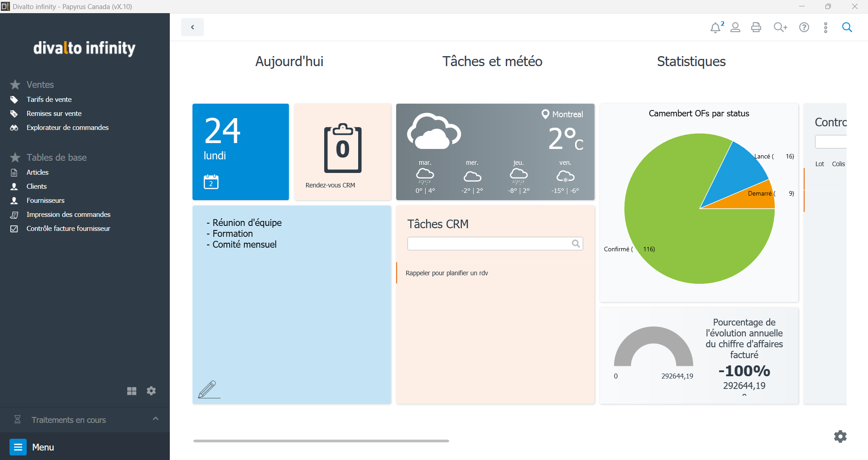Click the horizontal dashboard scrollbar
This screenshot has width=868, height=460.
click(321, 441)
